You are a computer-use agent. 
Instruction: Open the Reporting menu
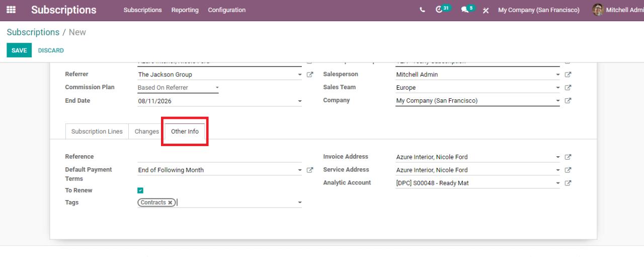click(185, 10)
